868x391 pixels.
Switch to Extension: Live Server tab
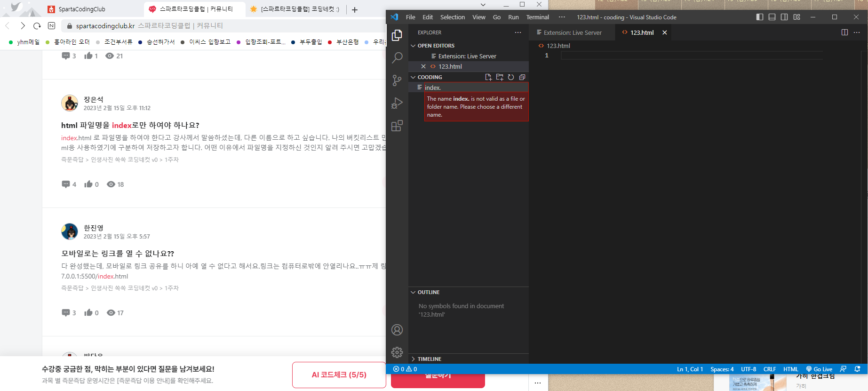[x=572, y=32]
